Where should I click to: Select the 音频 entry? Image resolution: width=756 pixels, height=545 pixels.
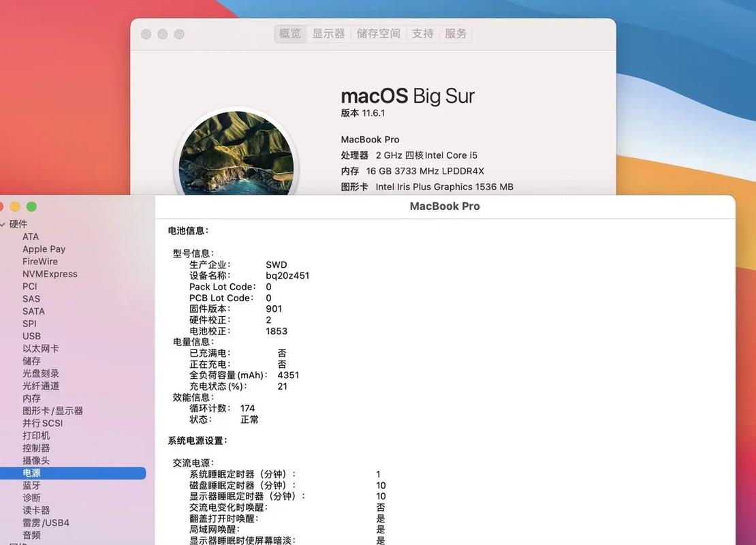(31, 535)
